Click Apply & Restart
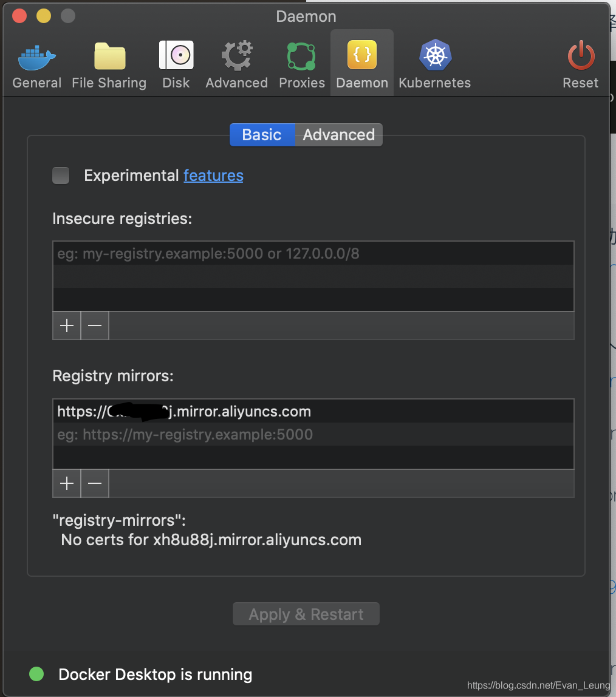This screenshot has width=616, height=697. (306, 614)
